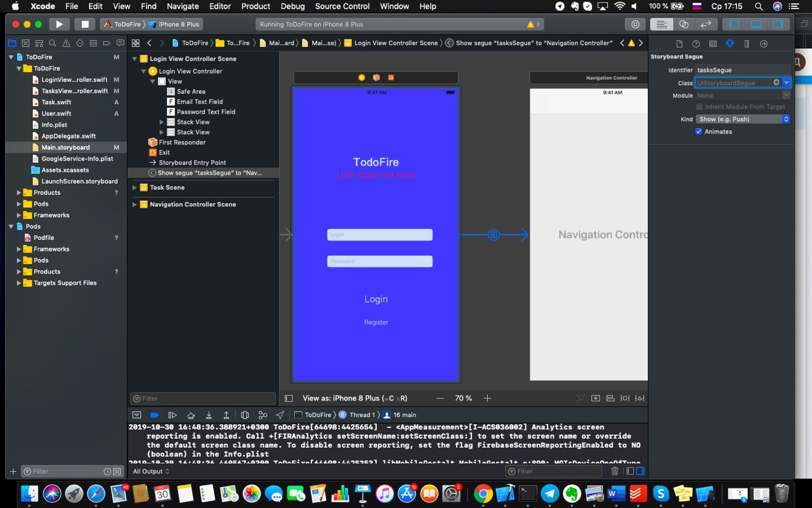Clear the console with trash icon
The width and height of the screenshot is (812, 508).
click(615, 471)
